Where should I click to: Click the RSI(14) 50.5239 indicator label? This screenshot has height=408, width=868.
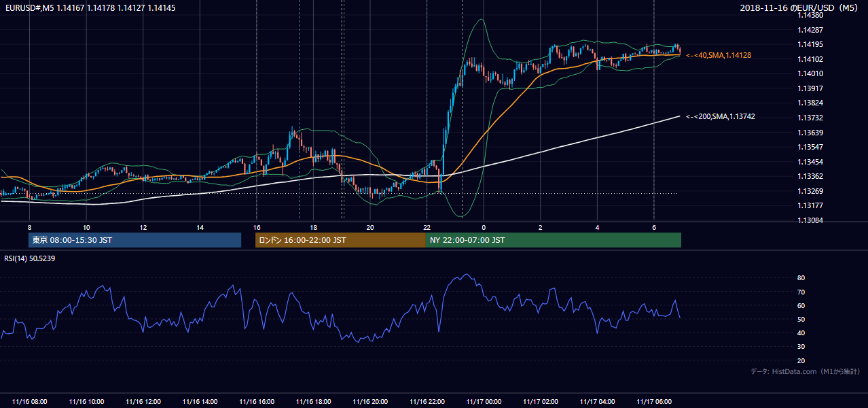click(x=30, y=258)
